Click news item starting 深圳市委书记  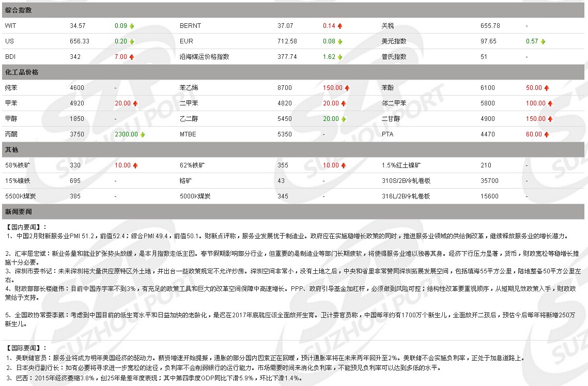[x=293, y=275]
